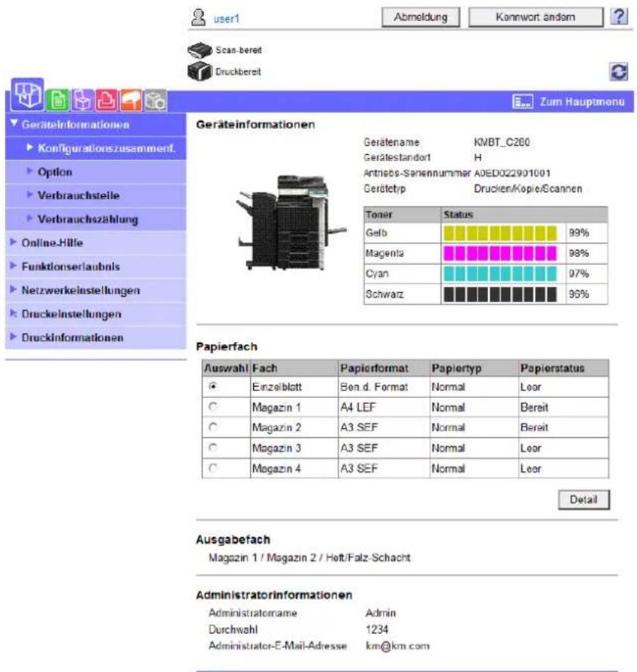The image size is (637, 672).
Task: Click the Cyan toner level bar
Action: click(x=499, y=273)
